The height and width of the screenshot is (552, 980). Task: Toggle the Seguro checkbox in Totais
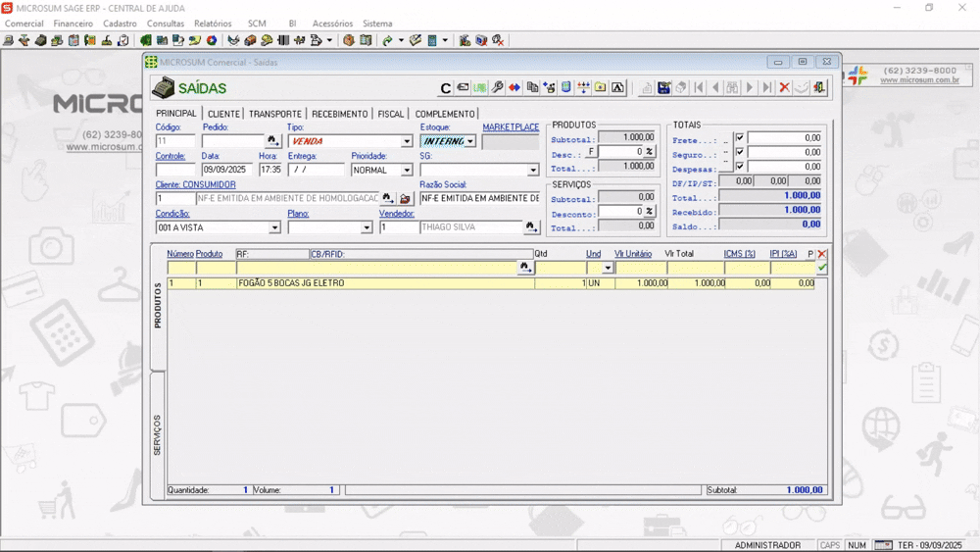tap(739, 152)
